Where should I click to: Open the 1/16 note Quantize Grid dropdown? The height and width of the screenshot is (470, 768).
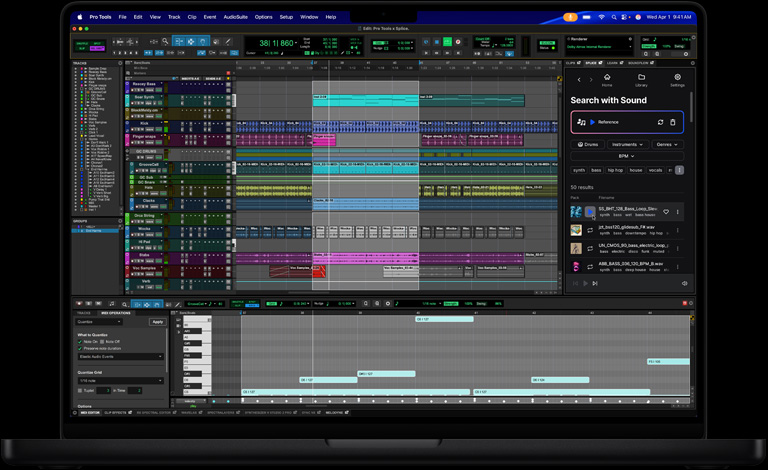pos(120,381)
